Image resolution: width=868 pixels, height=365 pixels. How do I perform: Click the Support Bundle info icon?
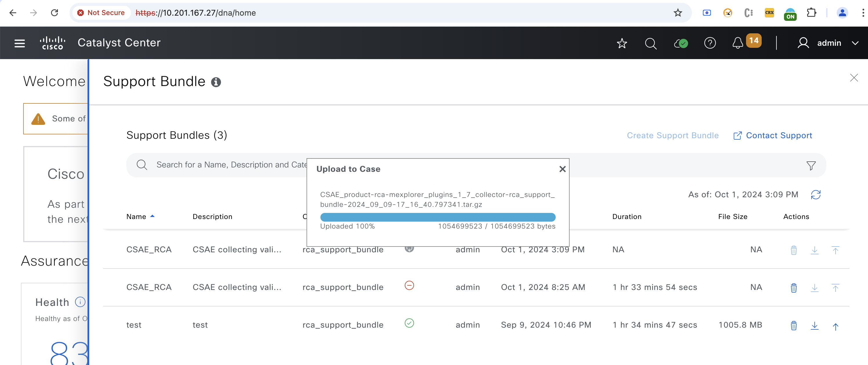point(216,82)
